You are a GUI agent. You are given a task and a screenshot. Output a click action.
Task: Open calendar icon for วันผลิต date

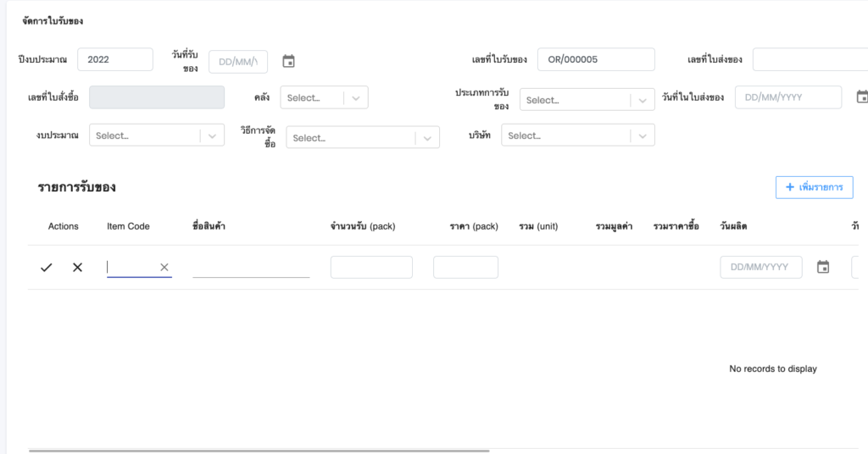(x=822, y=268)
